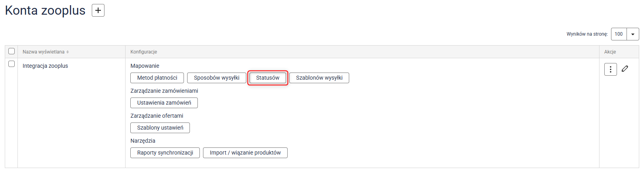Click the Statusów mapping button

point(268,78)
